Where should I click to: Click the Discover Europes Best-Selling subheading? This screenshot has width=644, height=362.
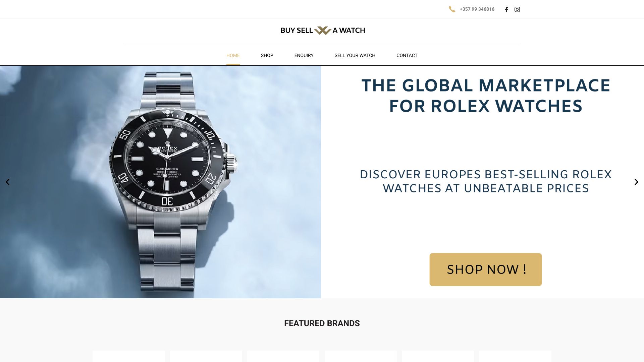coord(486,181)
